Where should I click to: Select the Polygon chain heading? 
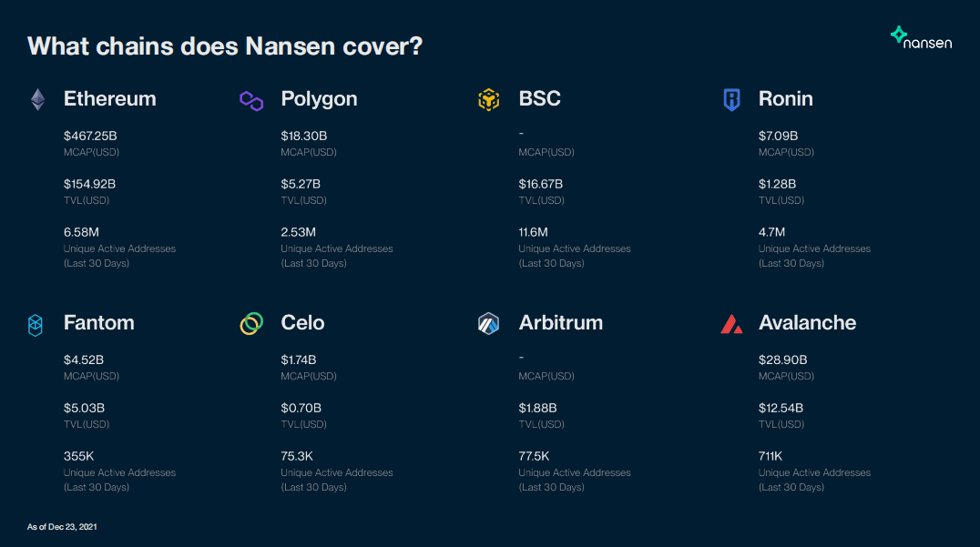[x=319, y=98]
